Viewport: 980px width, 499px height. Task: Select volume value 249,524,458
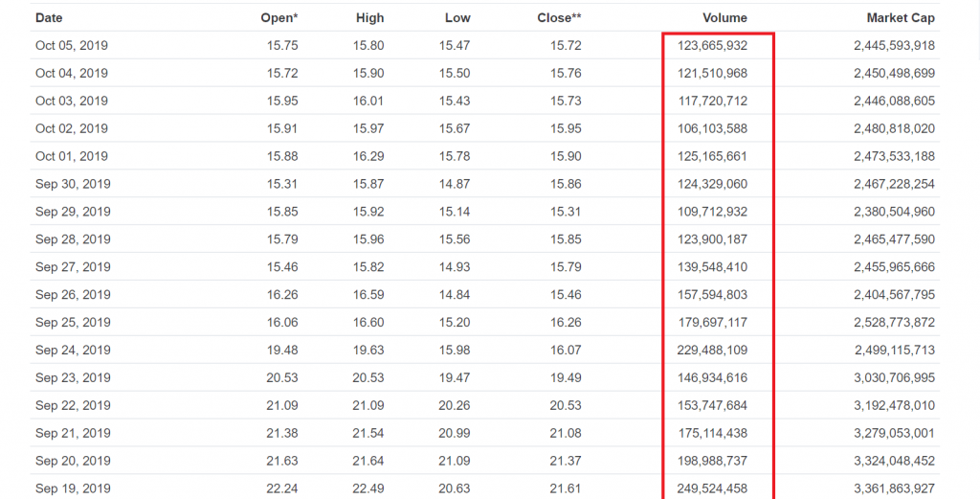[x=711, y=488]
